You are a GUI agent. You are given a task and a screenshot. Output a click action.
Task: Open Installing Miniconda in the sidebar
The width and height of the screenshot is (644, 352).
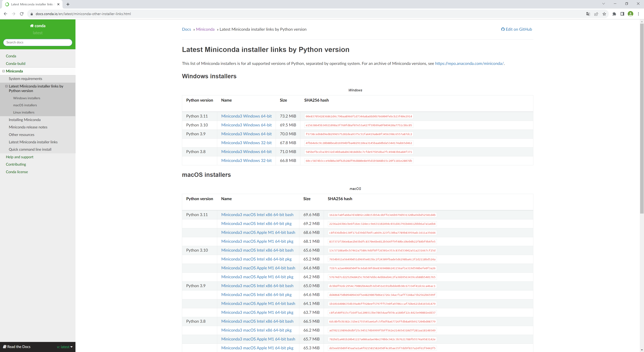(x=25, y=120)
